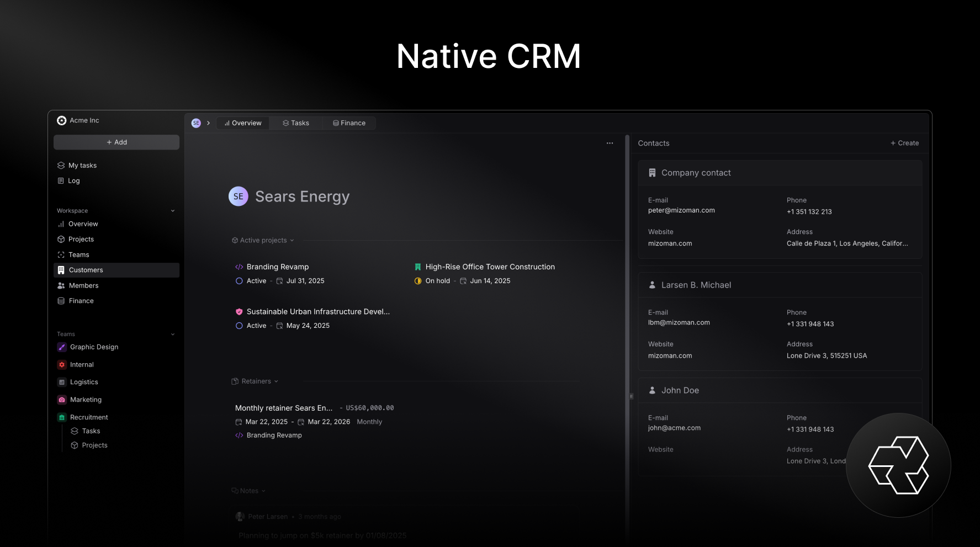This screenshot has width=980, height=547.
Task: Click the Graphic Design team icon
Action: coord(62,347)
